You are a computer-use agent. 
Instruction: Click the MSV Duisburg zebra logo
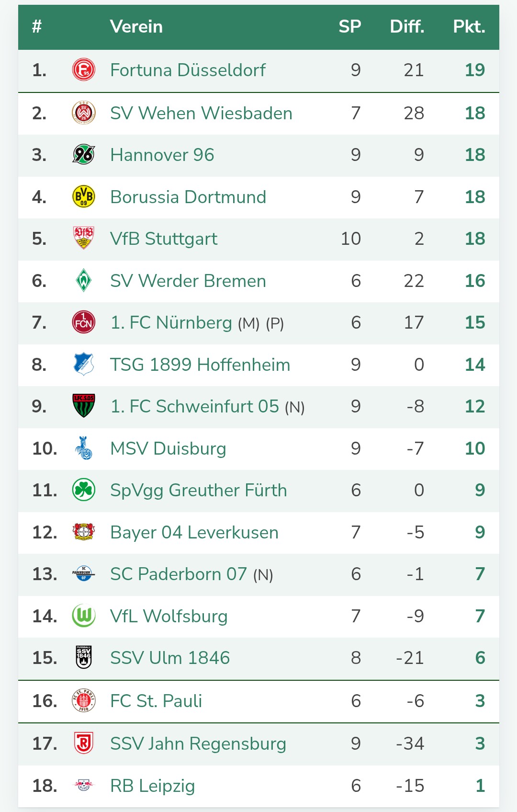click(x=83, y=448)
